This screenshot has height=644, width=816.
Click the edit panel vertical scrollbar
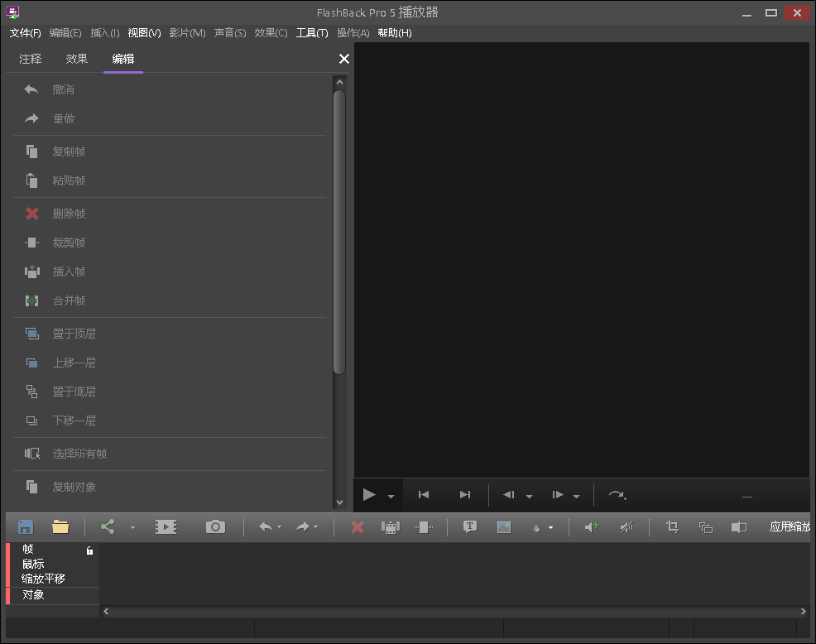tap(339, 232)
